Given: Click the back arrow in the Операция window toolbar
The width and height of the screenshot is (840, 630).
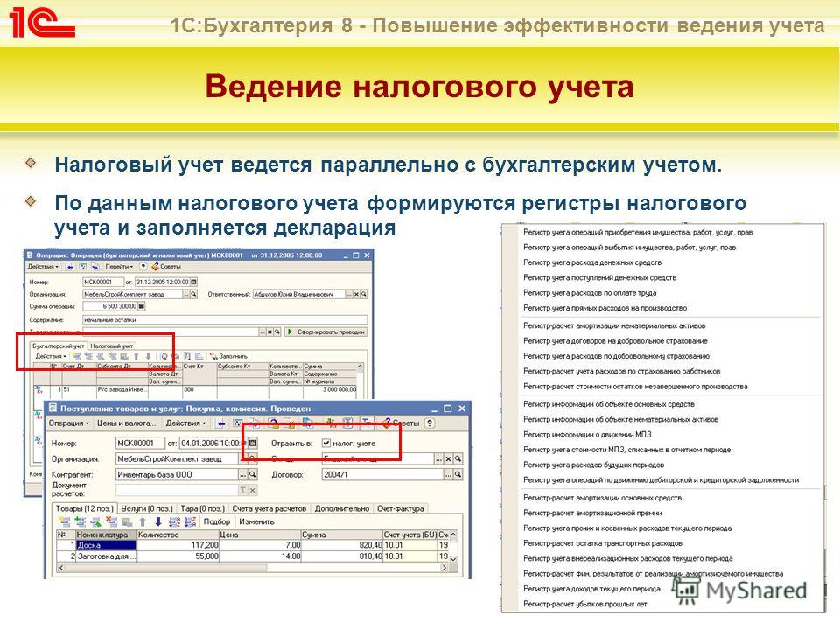Looking at the screenshot, I should click(x=70, y=267).
